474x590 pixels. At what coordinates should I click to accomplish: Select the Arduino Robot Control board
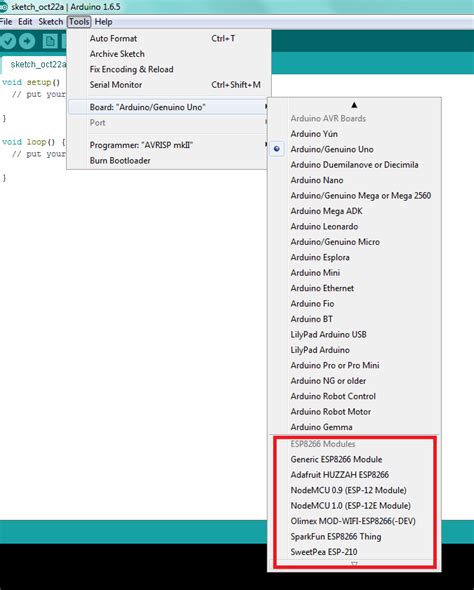(x=355, y=396)
